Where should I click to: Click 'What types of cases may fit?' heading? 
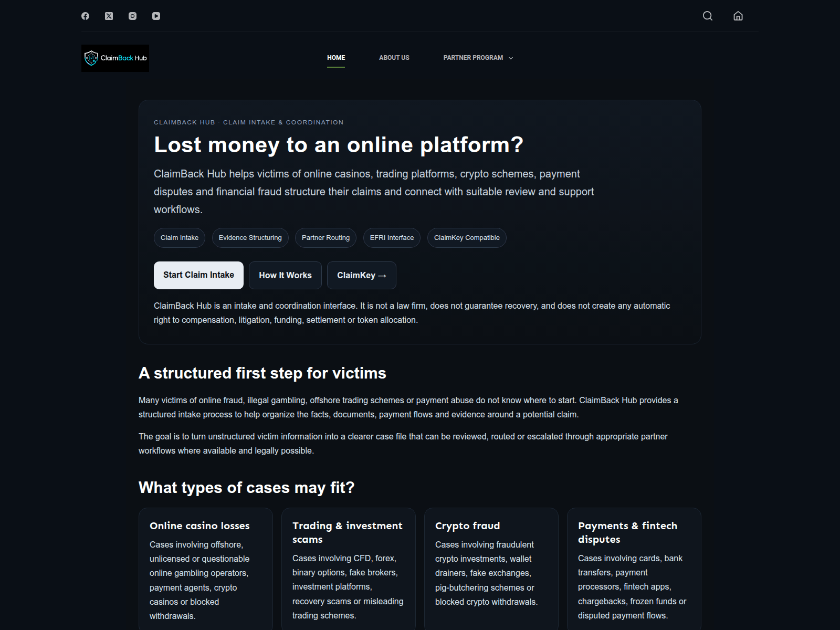click(x=247, y=488)
